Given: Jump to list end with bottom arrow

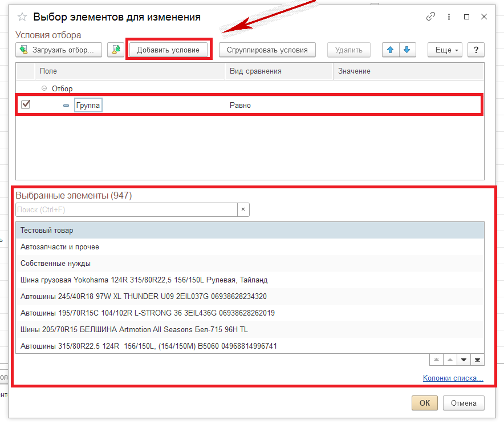Looking at the screenshot, I should coord(477,360).
